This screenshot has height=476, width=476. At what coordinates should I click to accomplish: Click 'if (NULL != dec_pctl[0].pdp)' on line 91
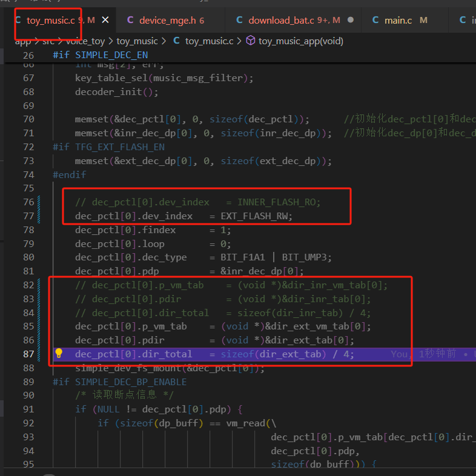pyautogui.click(x=153, y=409)
